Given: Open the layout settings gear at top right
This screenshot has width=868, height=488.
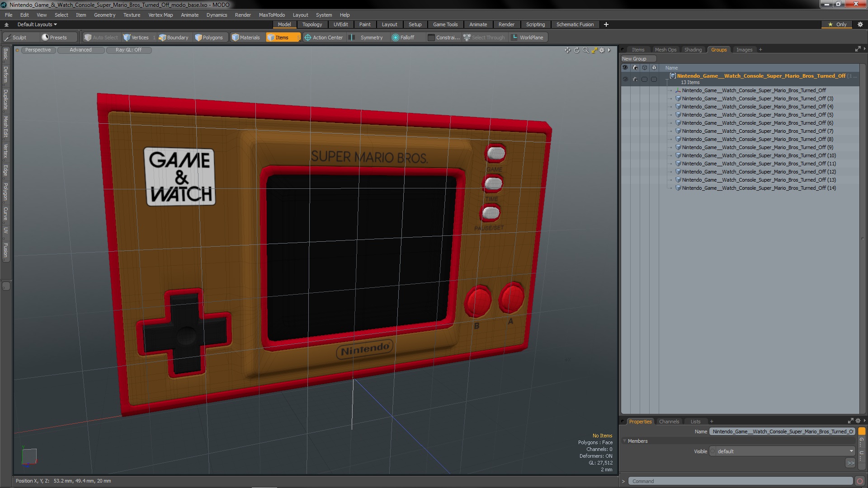Looking at the screenshot, I should pyautogui.click(x=860, y=24).
